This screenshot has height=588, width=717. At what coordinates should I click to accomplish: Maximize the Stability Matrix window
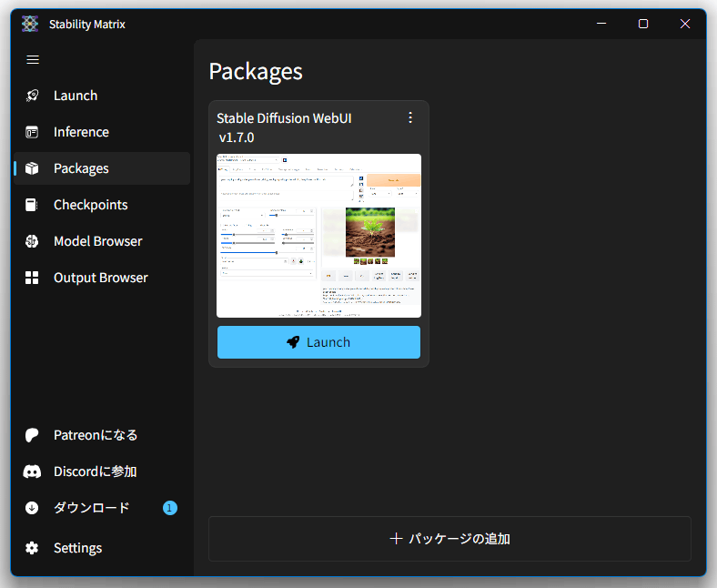tap(643, 24)
